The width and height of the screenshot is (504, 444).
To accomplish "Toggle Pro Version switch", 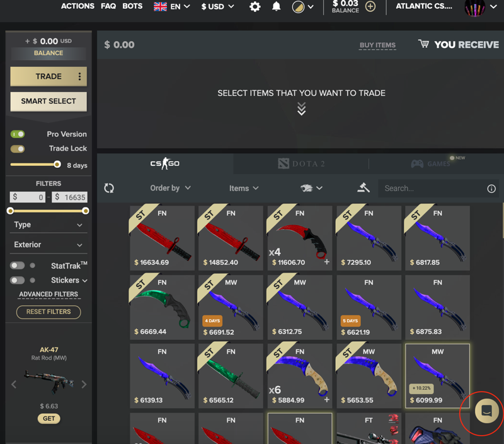I will click(18, 134).
